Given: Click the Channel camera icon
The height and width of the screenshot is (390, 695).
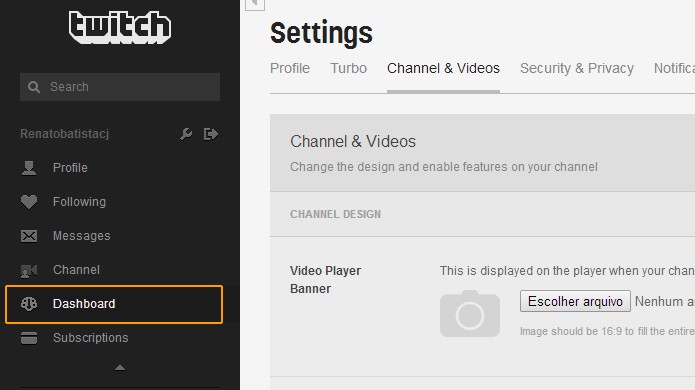Looking at the screenshot, I should [x=29, y=270].
